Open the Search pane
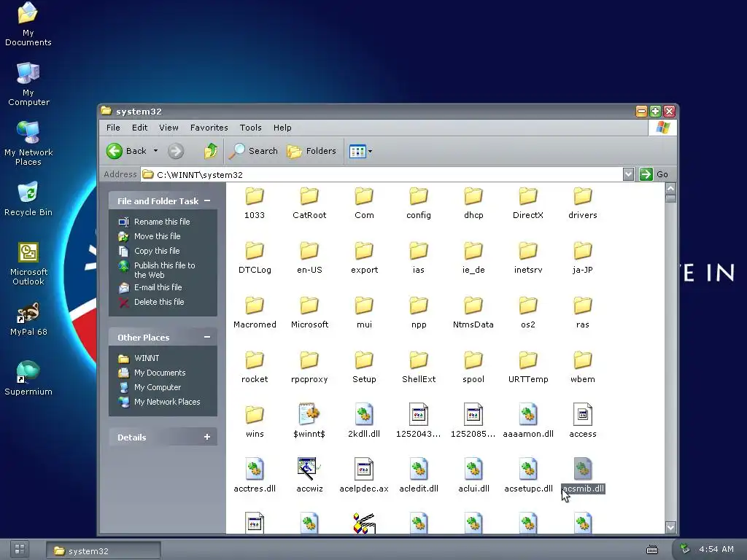 point(253,151)
